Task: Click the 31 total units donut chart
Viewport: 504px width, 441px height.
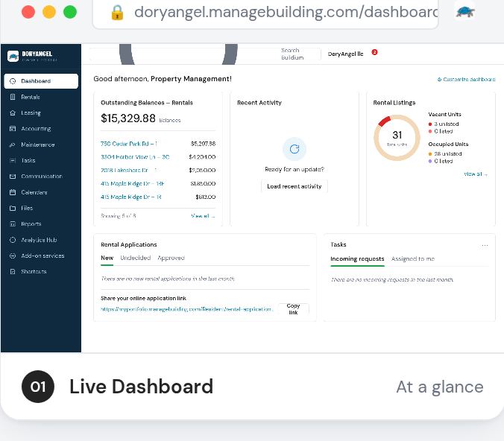Action: (397, 138)
